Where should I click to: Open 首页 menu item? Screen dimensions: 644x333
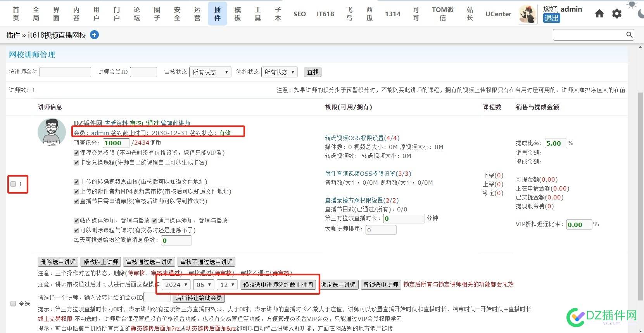click(x=16, y=14)
